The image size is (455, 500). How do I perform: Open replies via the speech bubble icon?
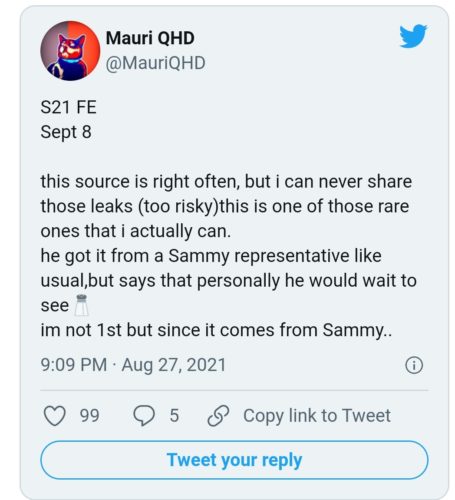click(x=144, y=416)
